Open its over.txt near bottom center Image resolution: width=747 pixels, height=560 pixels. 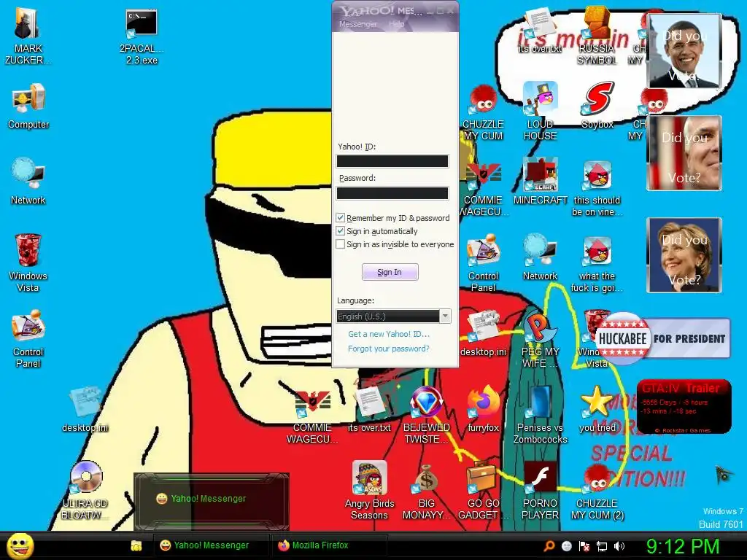[369, 408]
